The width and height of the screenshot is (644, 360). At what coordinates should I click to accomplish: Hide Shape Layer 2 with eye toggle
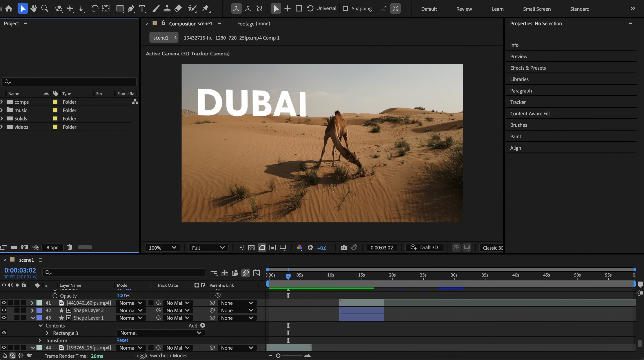pyautogui.click(x=4, y=310)
